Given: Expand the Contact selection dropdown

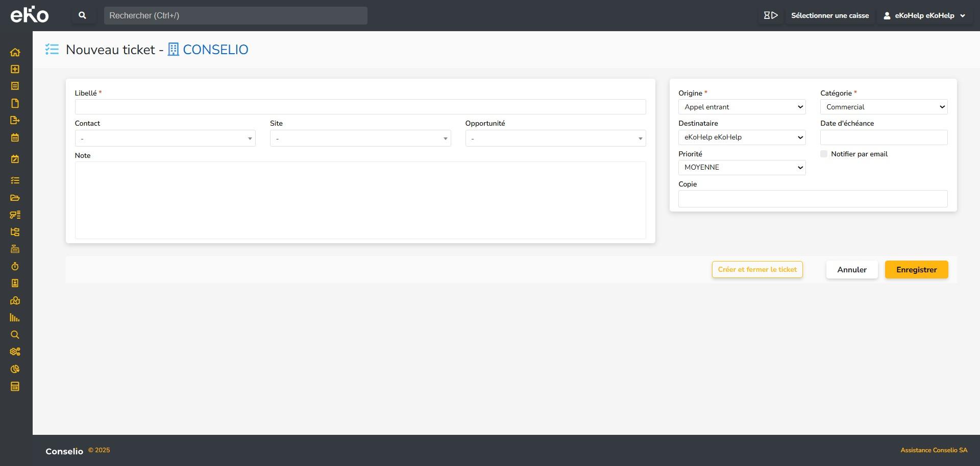Looking at the screenshot, I should (x=165, y=138).
